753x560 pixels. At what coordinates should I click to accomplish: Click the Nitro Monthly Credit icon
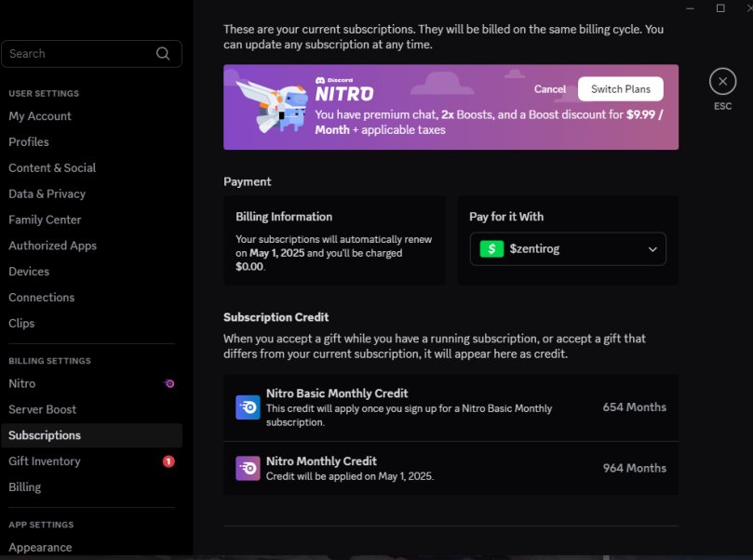[248, 468]
